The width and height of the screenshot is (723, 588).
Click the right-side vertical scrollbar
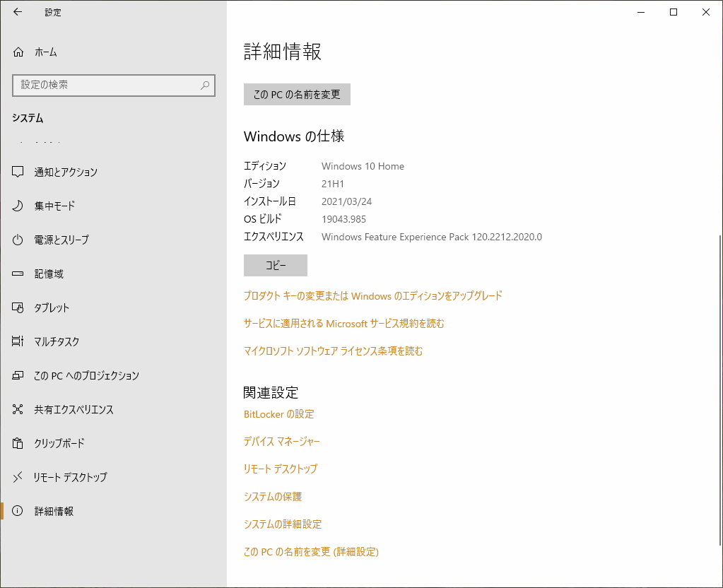(719, 389)
